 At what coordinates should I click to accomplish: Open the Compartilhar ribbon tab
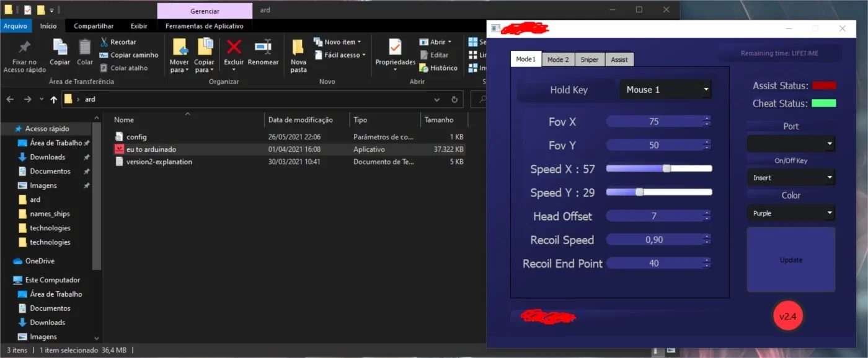pyautogui.click(x=94, y=26)
